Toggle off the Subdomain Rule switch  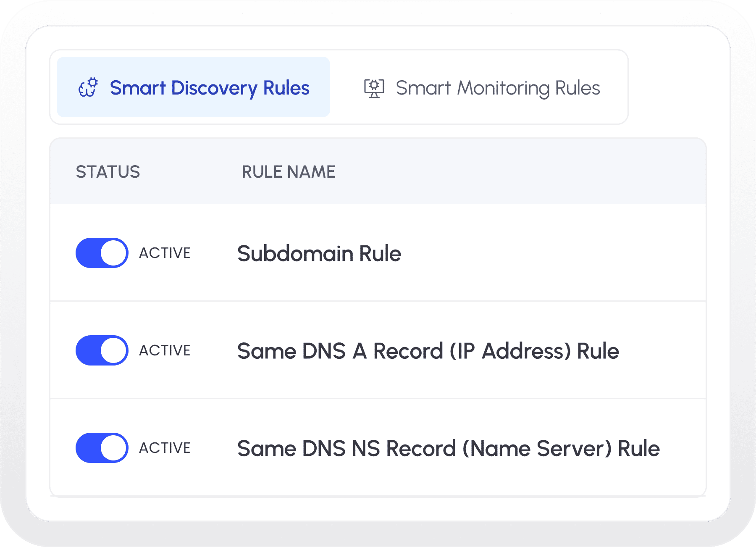point(102,253)
